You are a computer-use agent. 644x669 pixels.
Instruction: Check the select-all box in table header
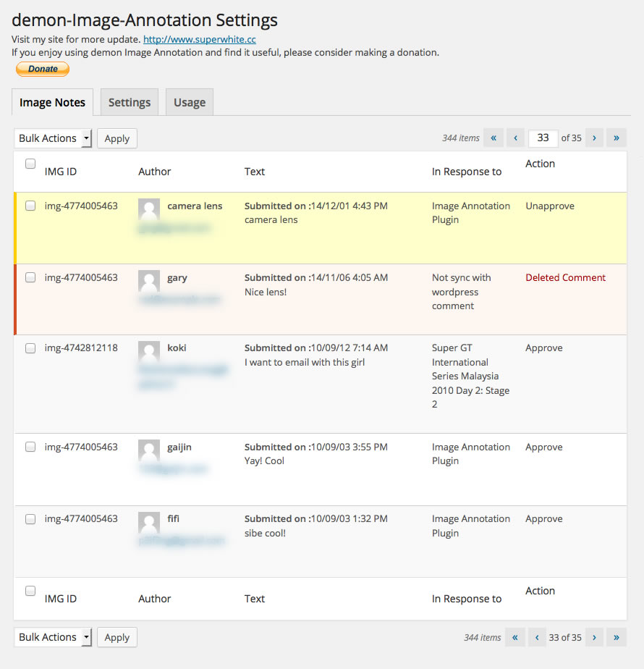tap(30, 164)
